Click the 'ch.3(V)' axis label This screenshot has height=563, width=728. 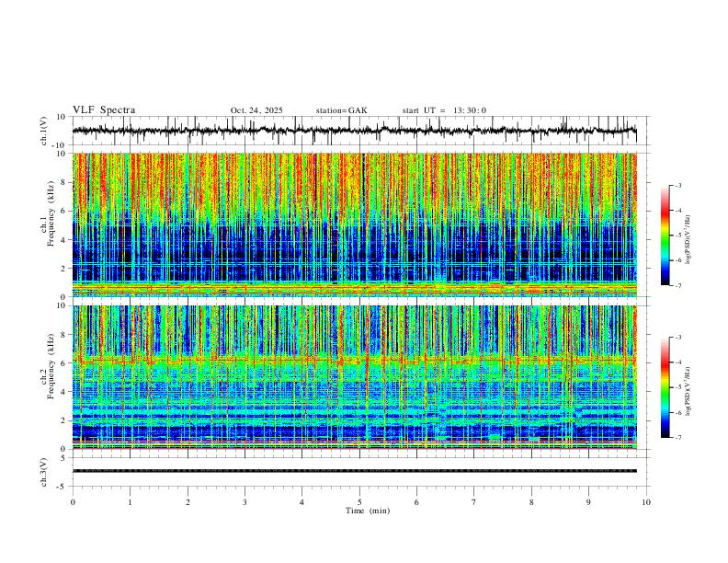(x=44, y=472)
